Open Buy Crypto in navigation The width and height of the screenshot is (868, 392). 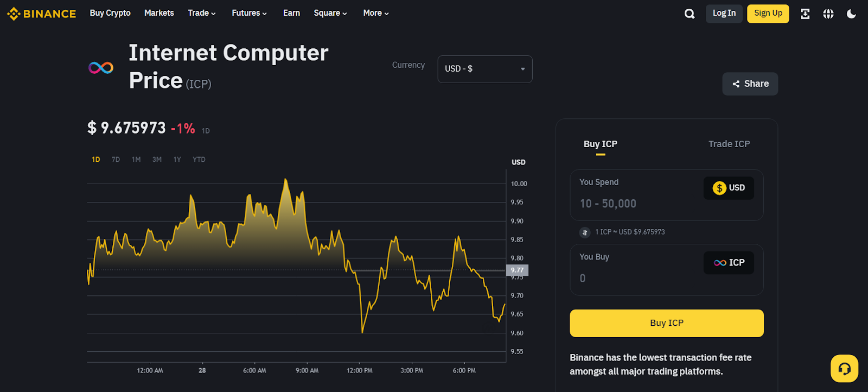[110, 13]
